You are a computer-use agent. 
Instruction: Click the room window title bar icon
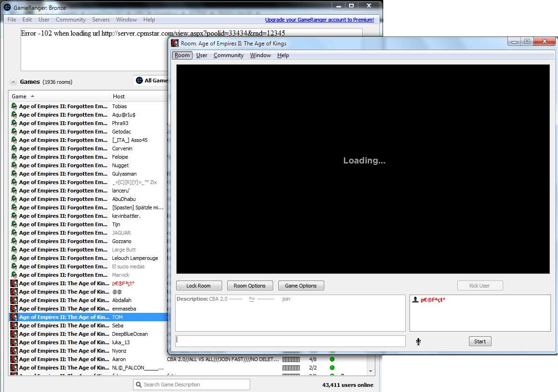pyautogui.click(x=175, y=44)
